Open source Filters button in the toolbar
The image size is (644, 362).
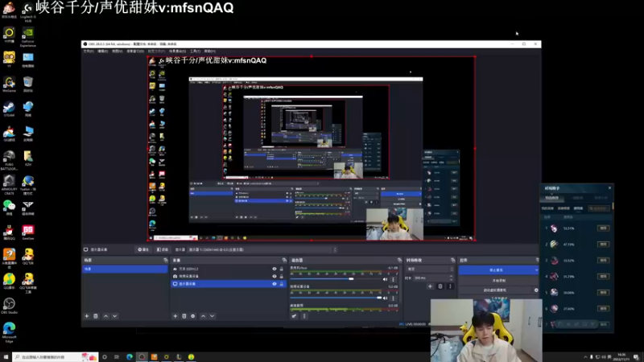(x=163, y=249)
